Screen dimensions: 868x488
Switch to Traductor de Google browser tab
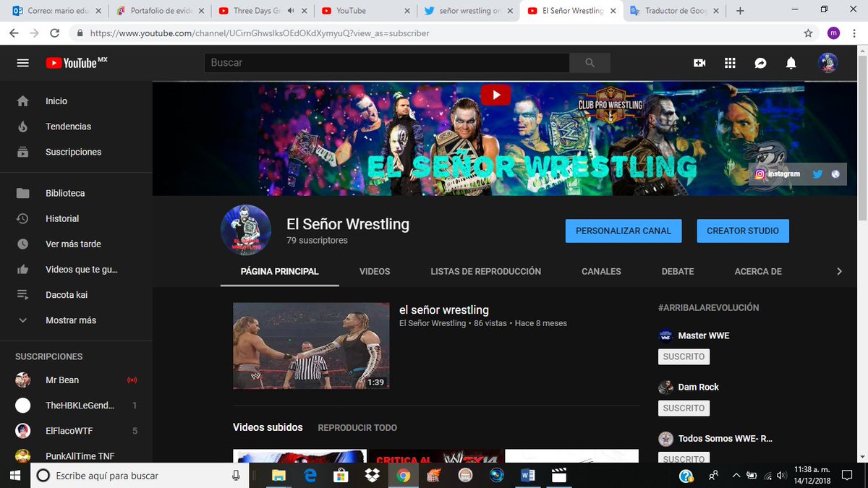676,11
